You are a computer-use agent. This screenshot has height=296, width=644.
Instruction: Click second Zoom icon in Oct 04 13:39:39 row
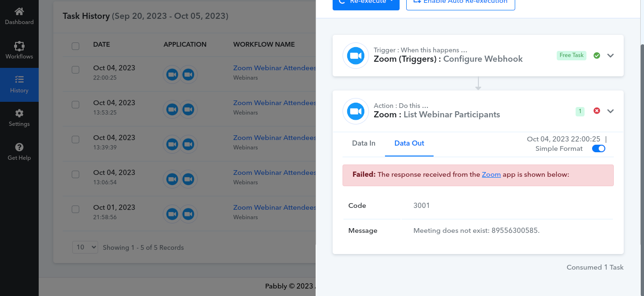point(188,144)
